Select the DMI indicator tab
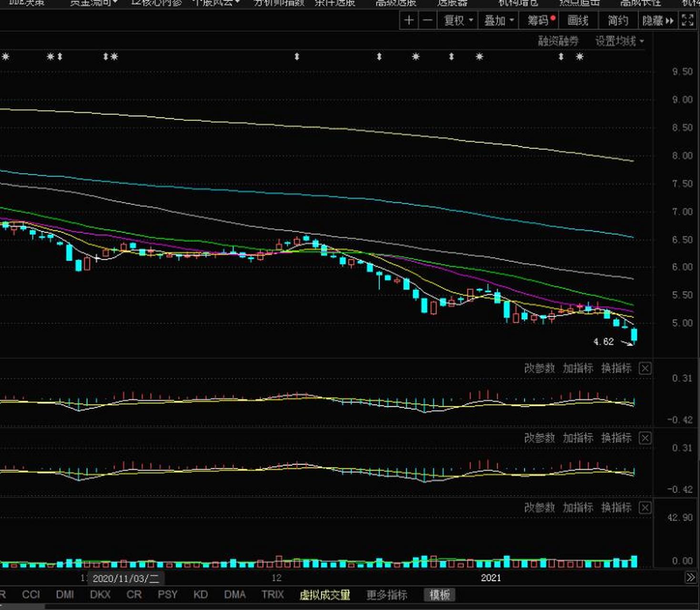This screenshot has width=700, height=610. click(65, 595)
